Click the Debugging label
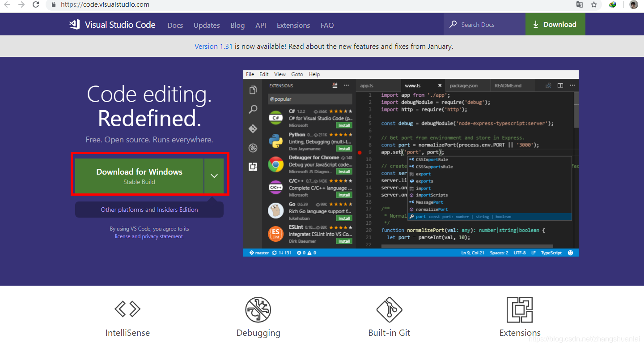Image resolution: width=644 pixels, height=347 pixels. (258, 333)
